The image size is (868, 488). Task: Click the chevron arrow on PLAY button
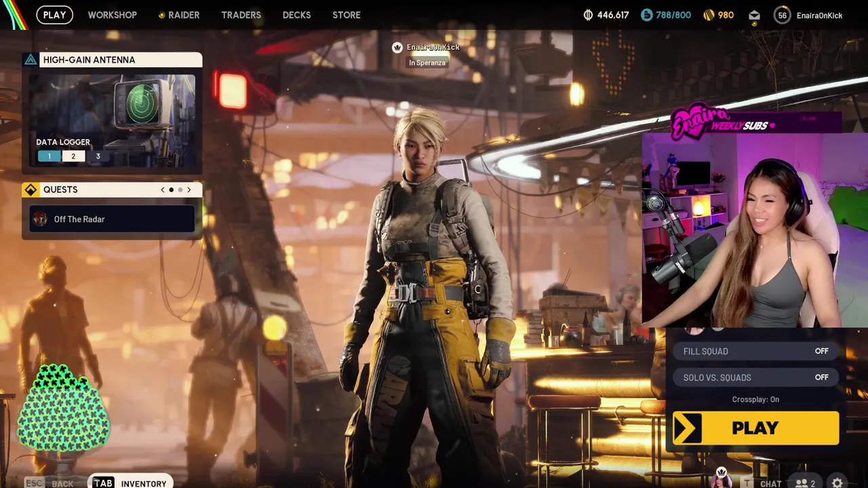[688, 428]
